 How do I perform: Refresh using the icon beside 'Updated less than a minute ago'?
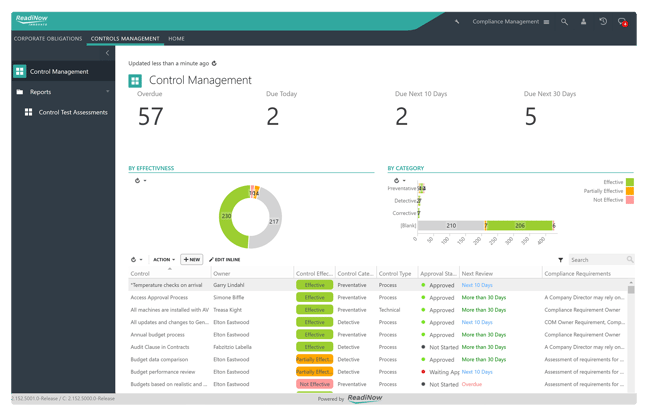click(x=214, y=63)
